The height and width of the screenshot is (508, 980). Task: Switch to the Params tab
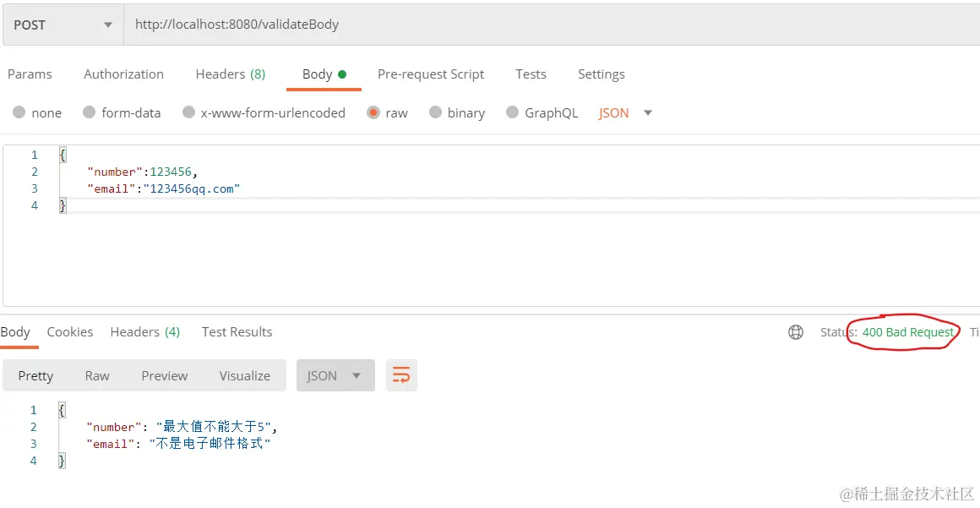30,74
